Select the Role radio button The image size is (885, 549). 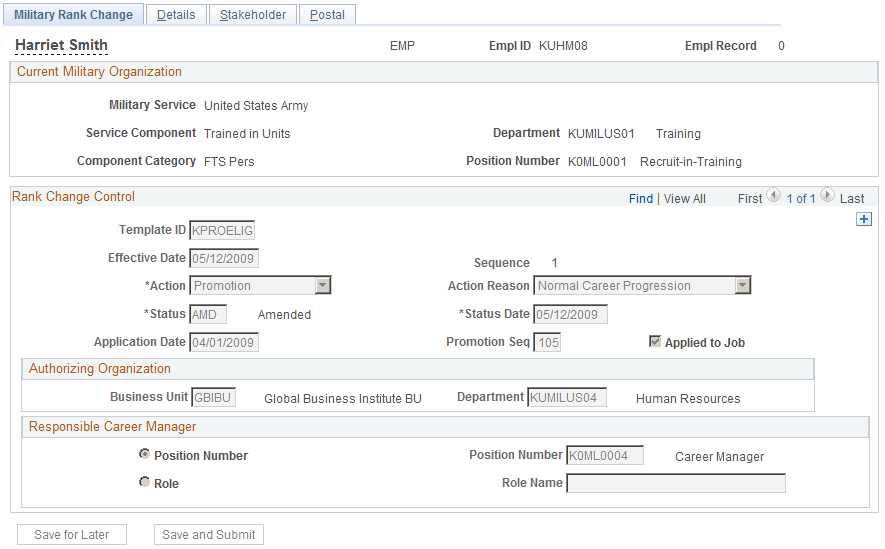point(144,482)
